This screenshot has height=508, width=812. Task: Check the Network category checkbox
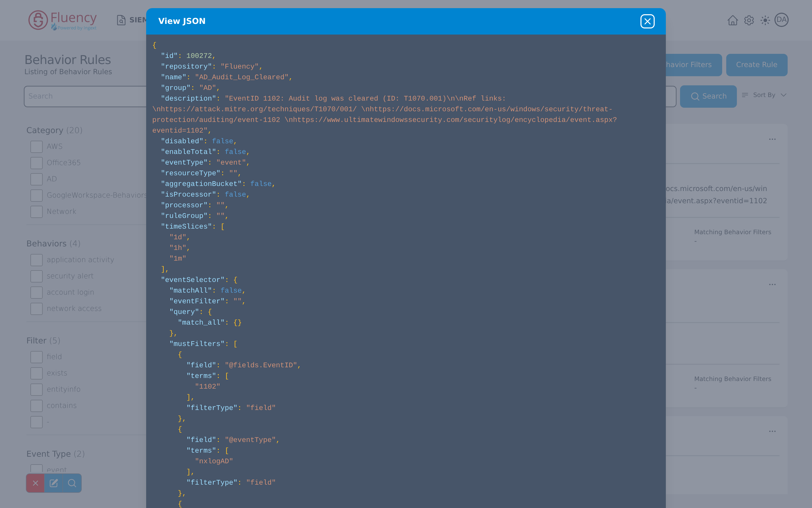coord(37,212)
